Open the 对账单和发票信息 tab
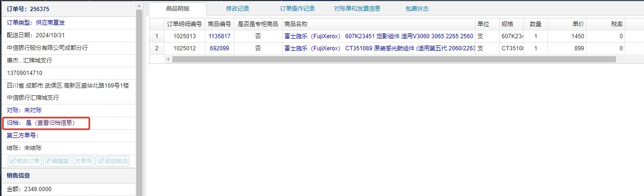 click(x=357, y=9)
